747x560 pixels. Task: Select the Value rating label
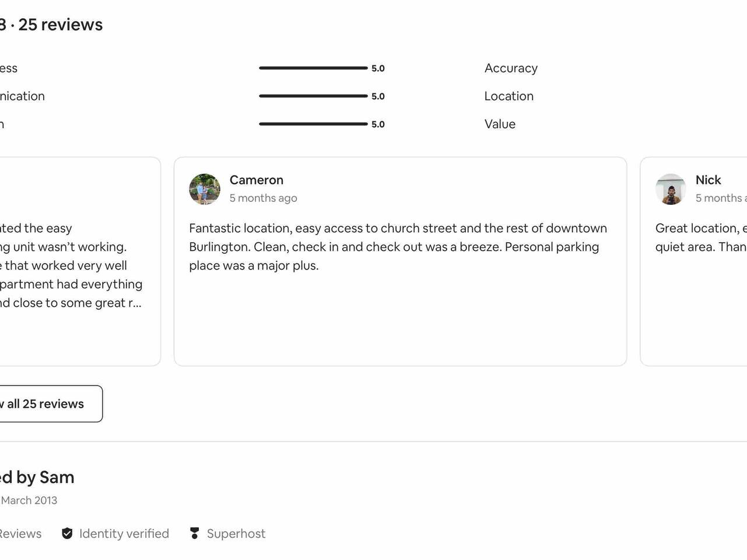pos(500,124)
